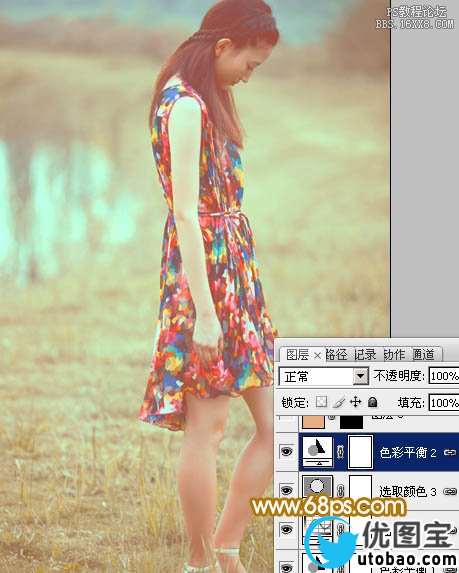This screenshot has width=459, height=573.
Task: Click 色彩平衡 2 adjustment layer thumbnail icon
Action: [317, 452]
